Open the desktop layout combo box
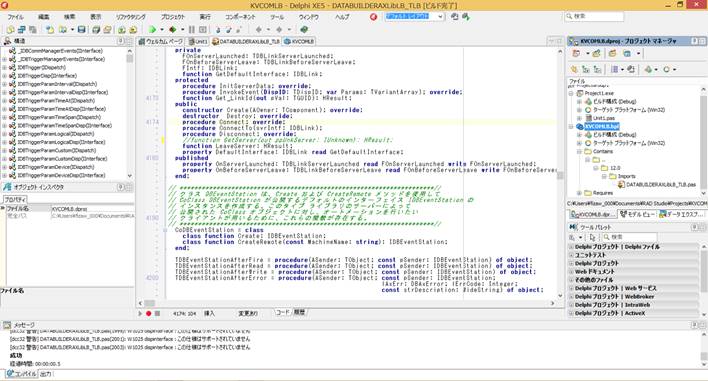708x381 pixels. coord(415,17)
